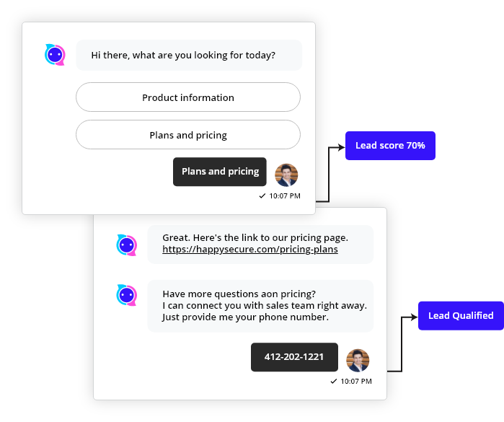The height and width of the screenshot is (422, 504).
Task: Click the read checkmark under the phone number reply
Action: click(333, 381)
